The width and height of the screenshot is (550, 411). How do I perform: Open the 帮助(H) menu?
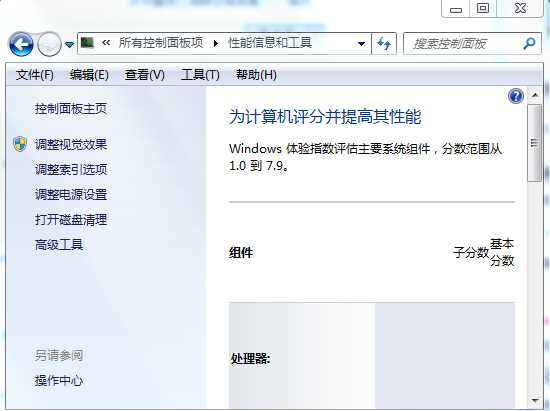coord(256,75)
